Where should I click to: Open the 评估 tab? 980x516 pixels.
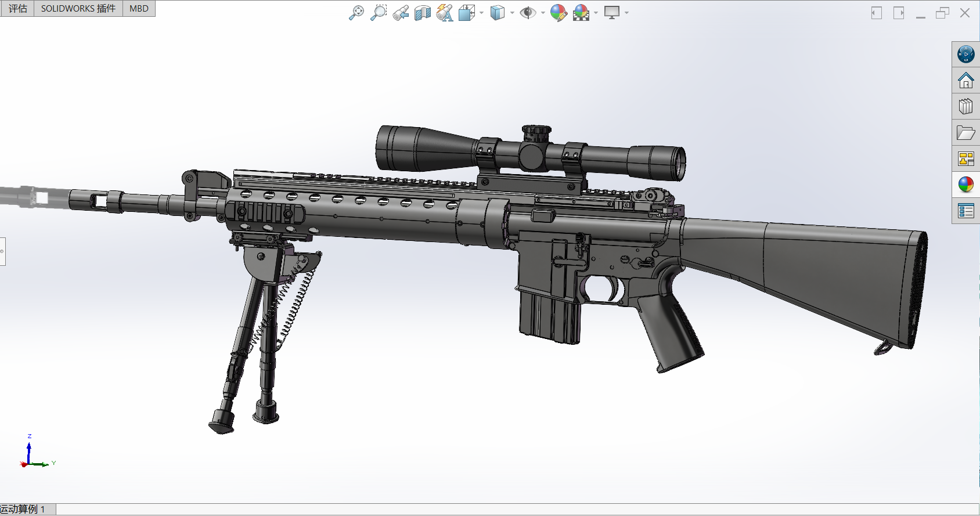[x=17, y=8]
